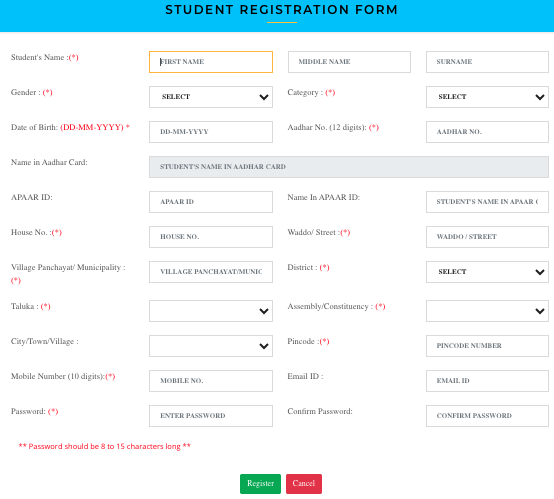This screenshot has height=499, width=554.
Task: Open the Category select dropdown
Action: [x=487, y=97]
